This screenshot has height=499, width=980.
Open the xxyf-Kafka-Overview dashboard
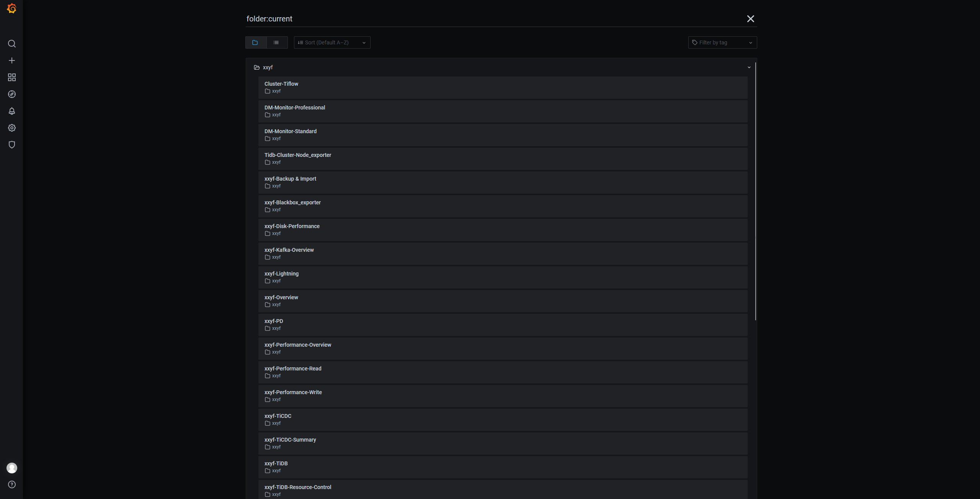(x=289, y=250)
